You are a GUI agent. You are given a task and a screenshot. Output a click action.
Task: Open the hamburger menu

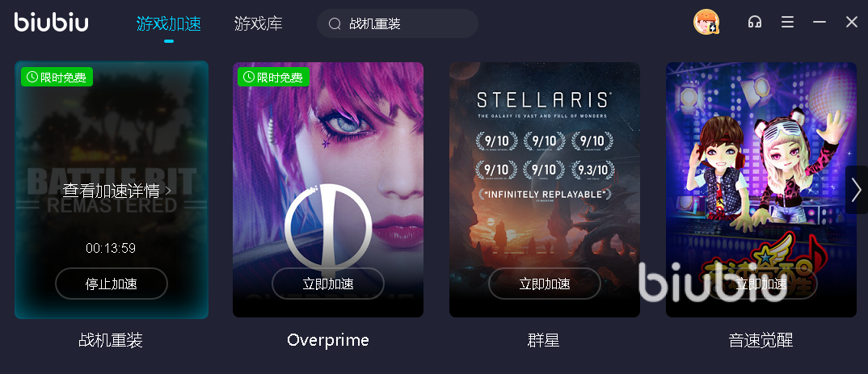tap(787, 22)
